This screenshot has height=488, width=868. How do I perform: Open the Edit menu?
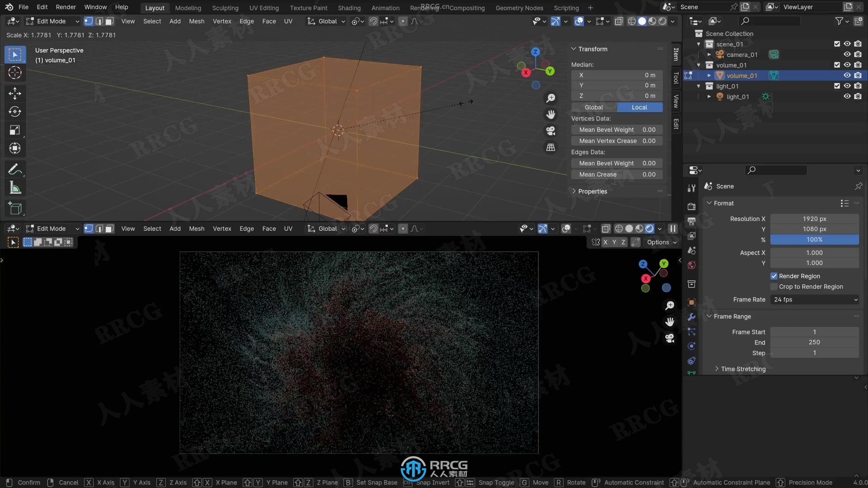[x=42, y=6]
